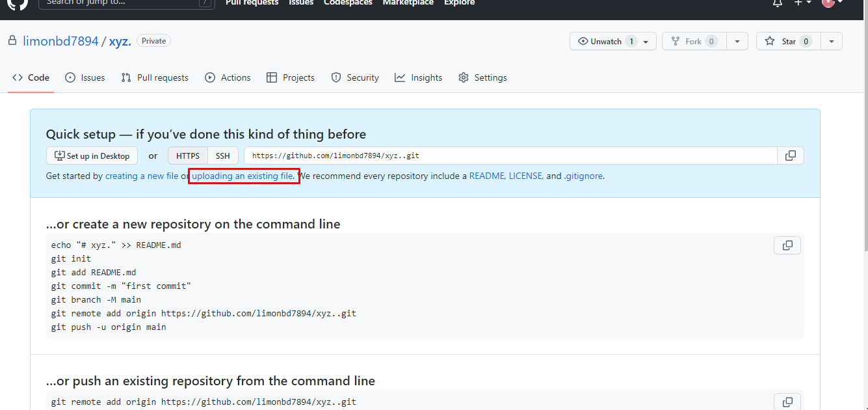
Task: Open the plus create-new dropdown
Action: click(x=802, y=3)
